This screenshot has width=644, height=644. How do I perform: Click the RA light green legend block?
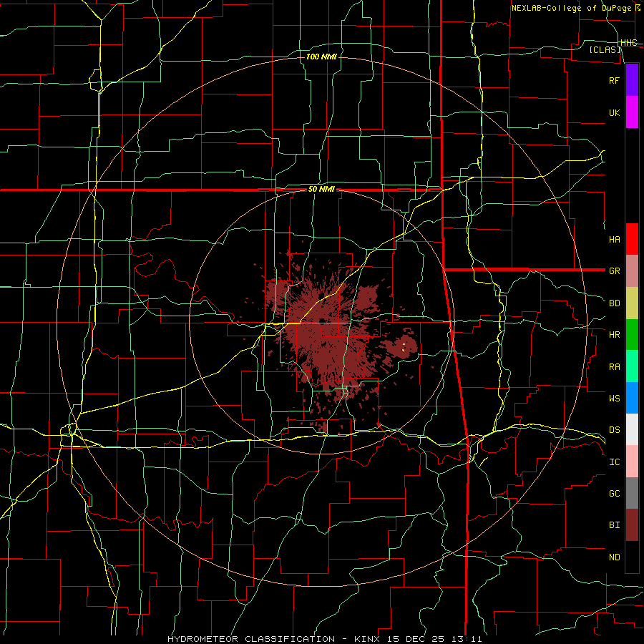coord(632,366)
